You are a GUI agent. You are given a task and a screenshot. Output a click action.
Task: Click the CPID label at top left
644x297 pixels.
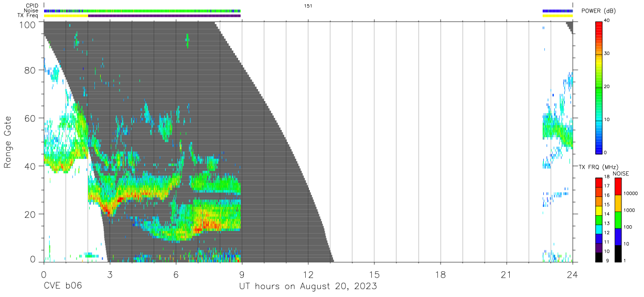pyautogui.click(x=32, y=6)
